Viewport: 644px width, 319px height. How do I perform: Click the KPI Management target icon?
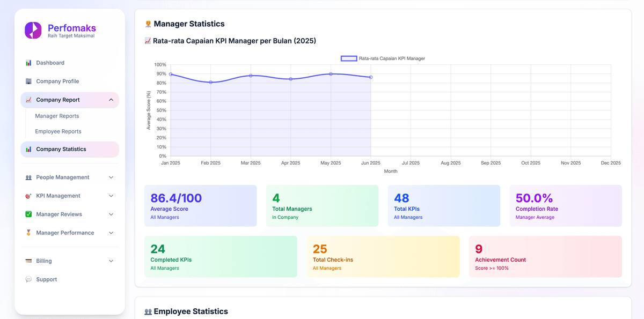tap(28, 196)
